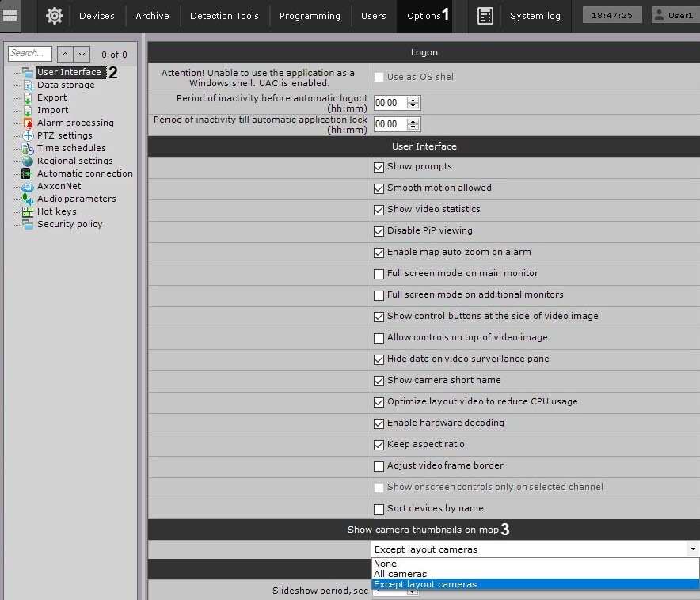Select the PTZ settings icon
Image resolution: width=700 pixels, height=600 pixels.
pyautogui.click(x=28, y=136)
